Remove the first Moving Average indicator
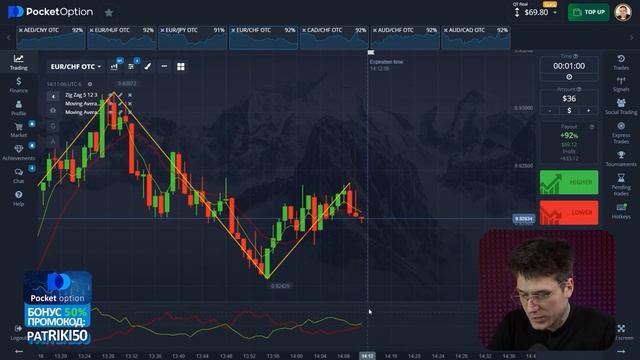 [130, 104]
